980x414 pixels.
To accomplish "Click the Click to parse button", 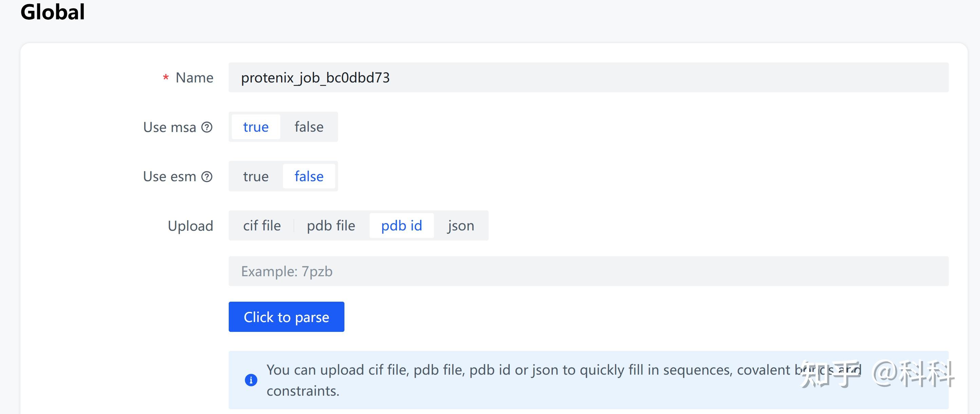I will [286, 317].
